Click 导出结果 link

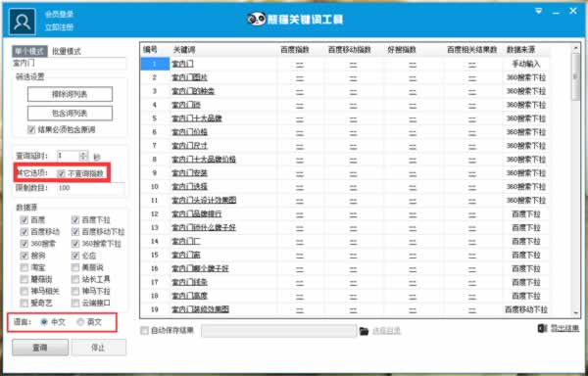click(564, 328)
